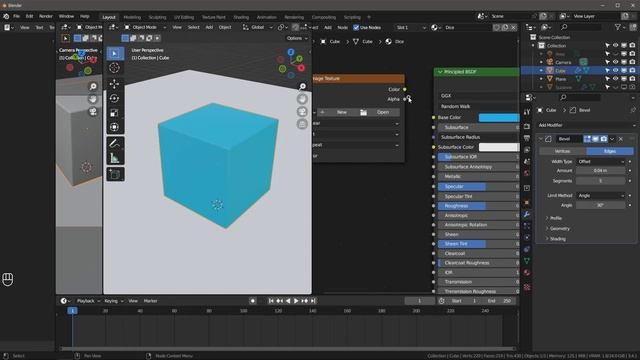This screenshot has width=640, height=360.
Task: Select the Select Box tool in viewport toolbar
Action: pos(115,53)
